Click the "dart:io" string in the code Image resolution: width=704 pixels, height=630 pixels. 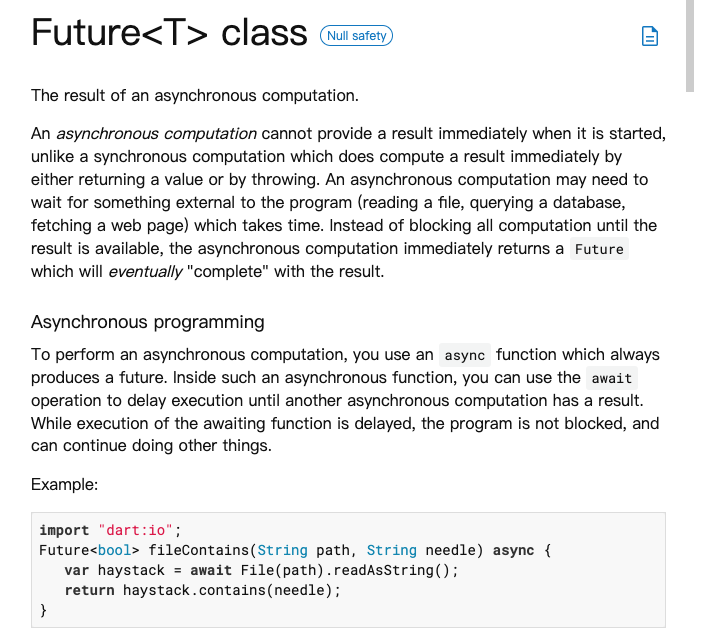click(135, 530)
